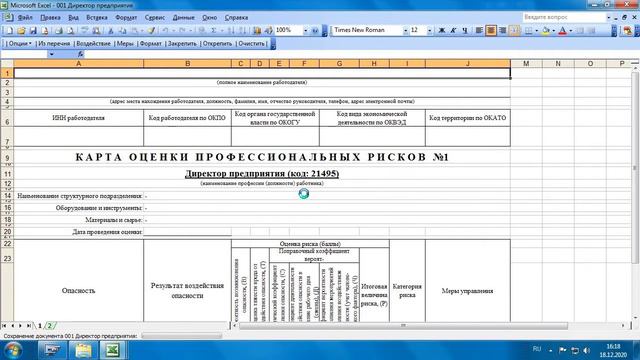Expand the Name Box dropdown arrow

coord(51,54)
